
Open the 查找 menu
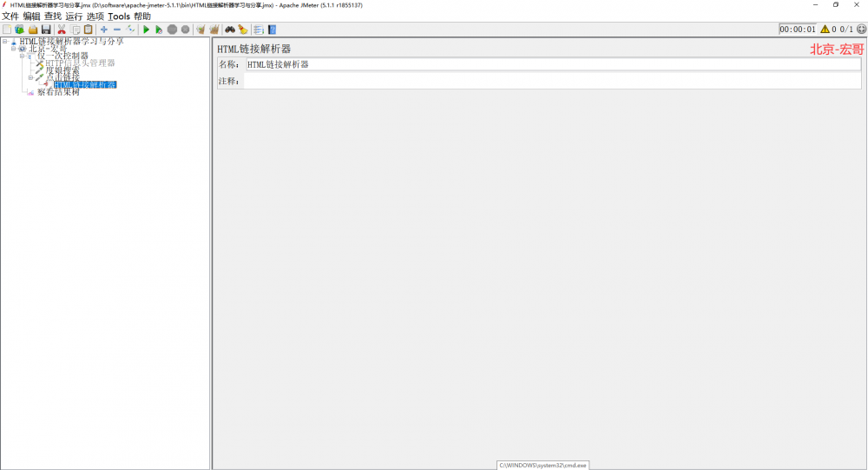[x=53, y=17]
